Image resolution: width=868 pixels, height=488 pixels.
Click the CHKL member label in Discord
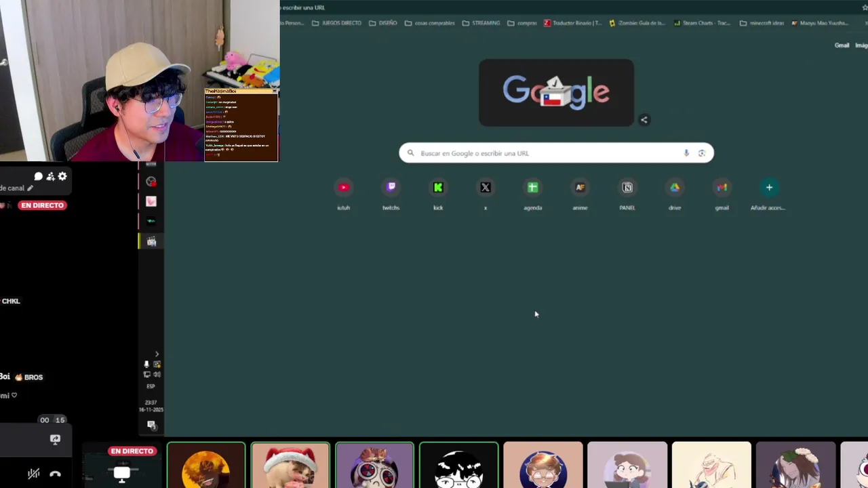11,301
